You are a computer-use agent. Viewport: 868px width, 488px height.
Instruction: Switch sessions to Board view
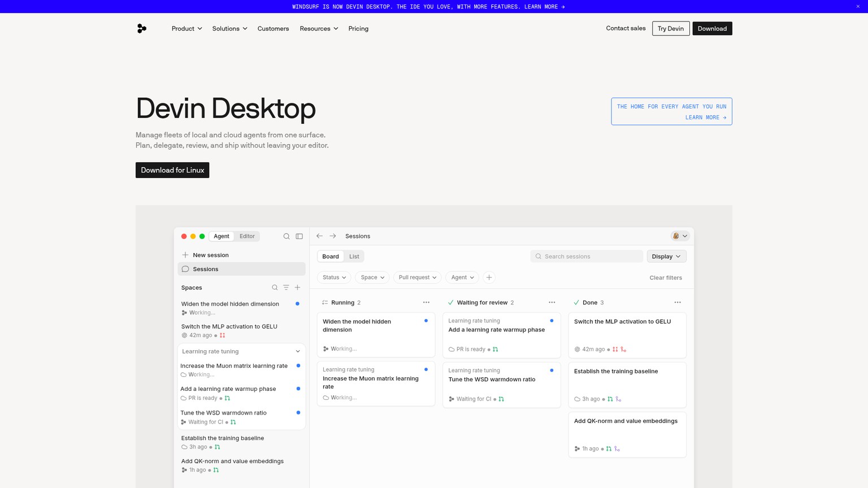331,256
